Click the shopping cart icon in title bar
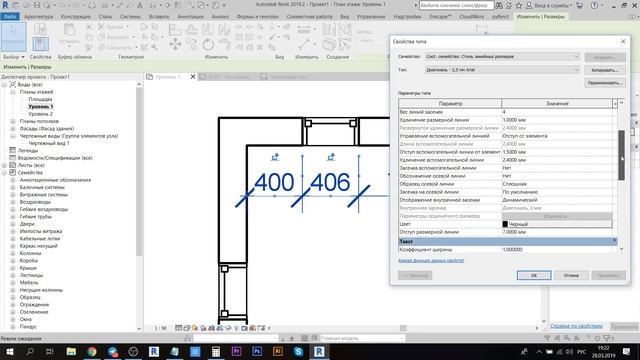Viewport: 640px width, 360px height. coord(579,5)
